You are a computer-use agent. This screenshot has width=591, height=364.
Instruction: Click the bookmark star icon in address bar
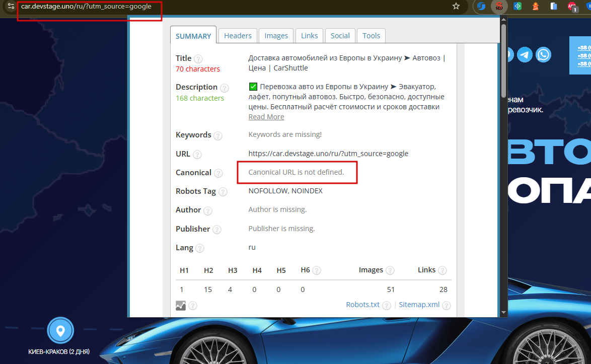(456, 7)
